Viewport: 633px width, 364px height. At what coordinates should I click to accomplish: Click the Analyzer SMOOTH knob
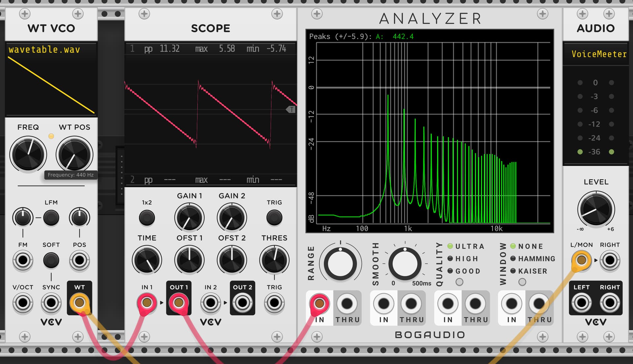coord(405,264)
